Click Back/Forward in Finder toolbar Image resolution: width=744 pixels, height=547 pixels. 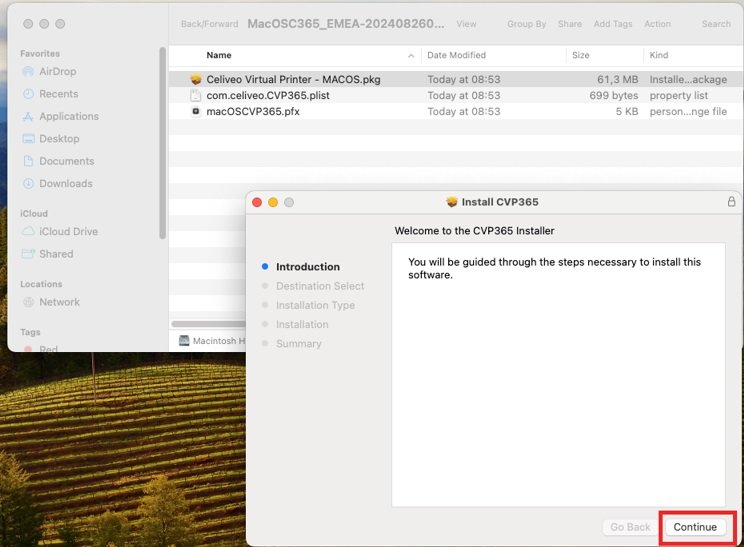coord(209,24)
